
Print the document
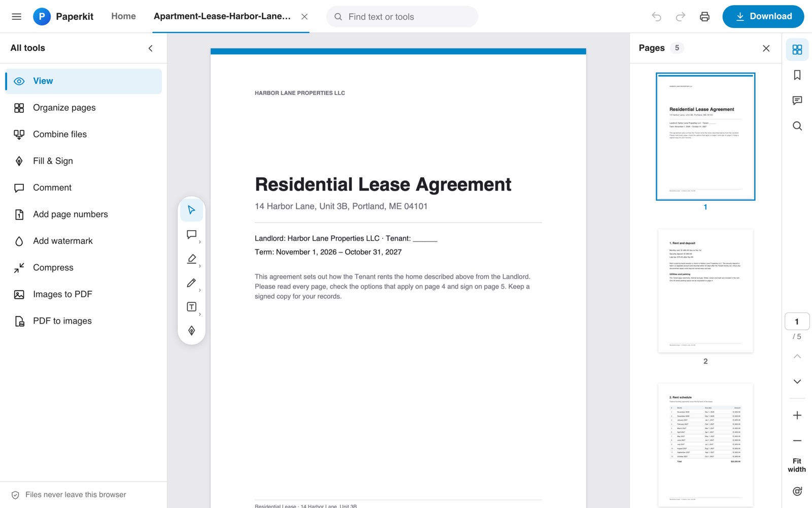point(704,17)
